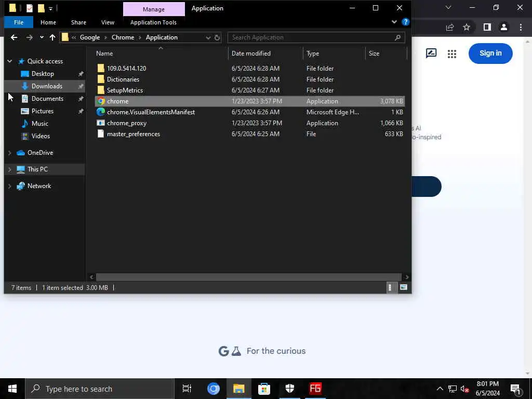Refresh the Application folder view
Image resolution: width=532 pixels, height=399 pixels.
coord(217,37)
